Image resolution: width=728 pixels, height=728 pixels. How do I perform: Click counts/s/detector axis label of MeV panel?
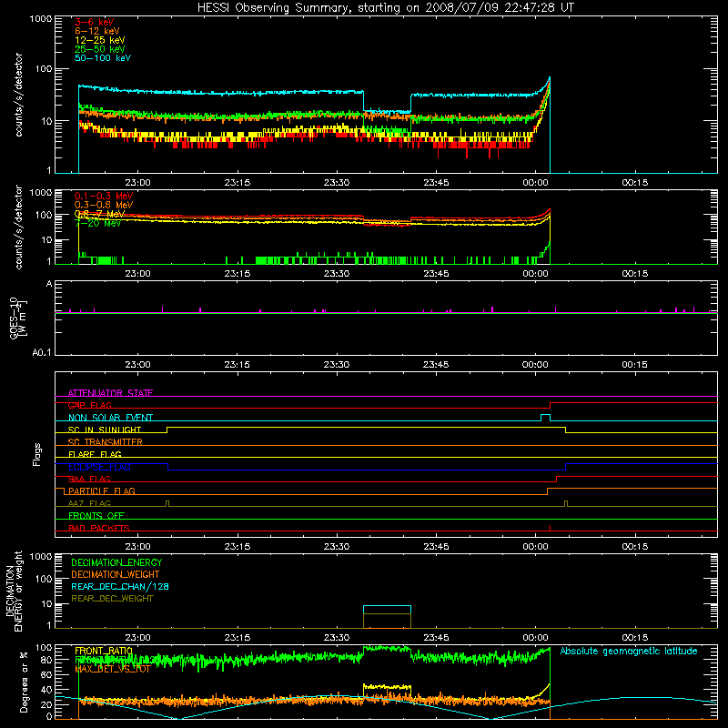click(18, 227)
